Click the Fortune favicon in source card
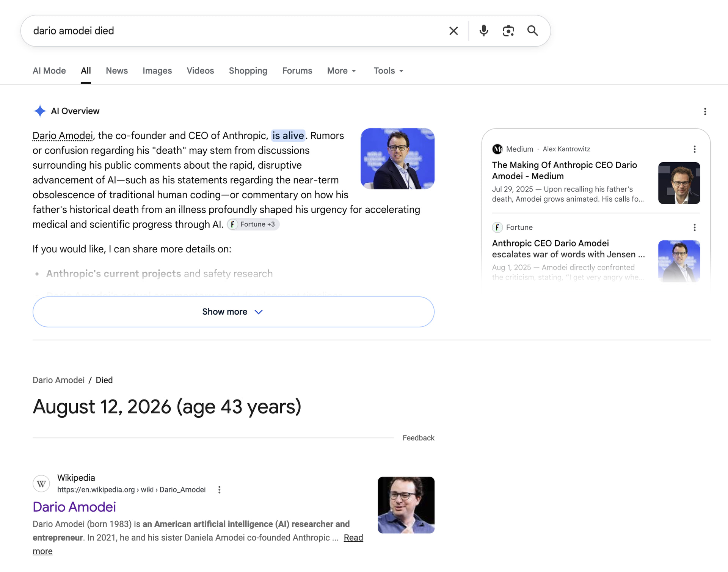This screenshot has height=572, width=728. 497,227
